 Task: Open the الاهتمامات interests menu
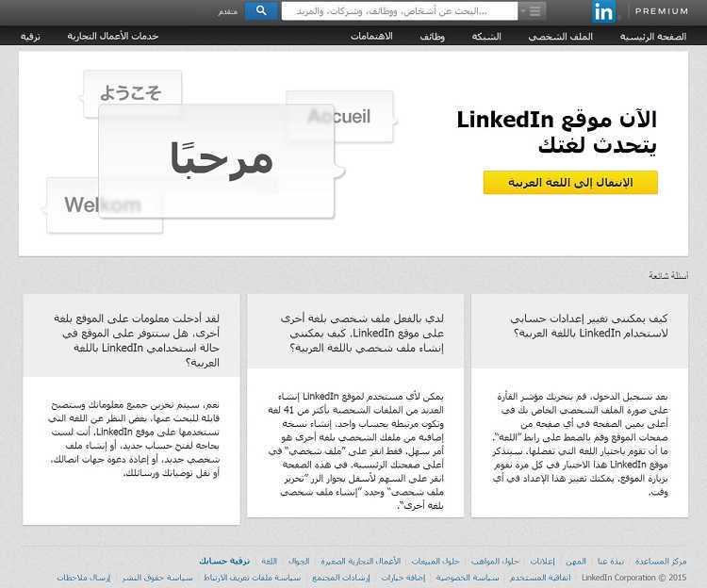pyautogui.click(x=371, y=36)
